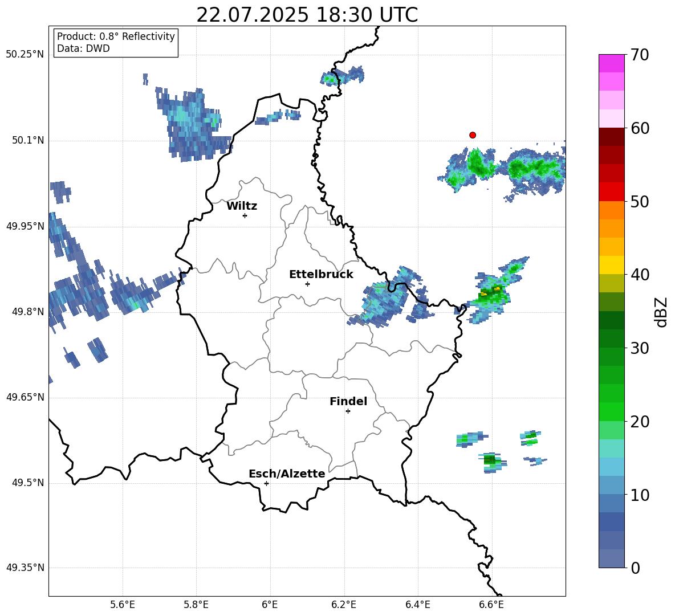Screen dimensions: 675x616
Task: Click the Ettelbruck city label
Action: click(x=321, y=275)
